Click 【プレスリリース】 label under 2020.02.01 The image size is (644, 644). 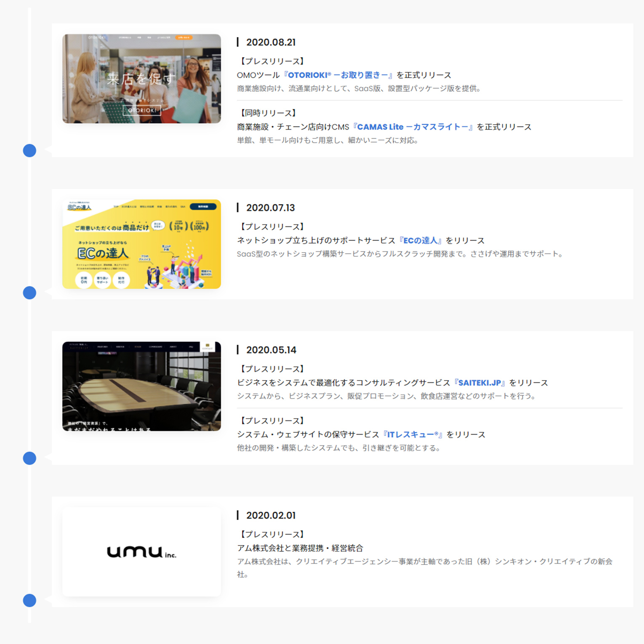coord(272,534)
